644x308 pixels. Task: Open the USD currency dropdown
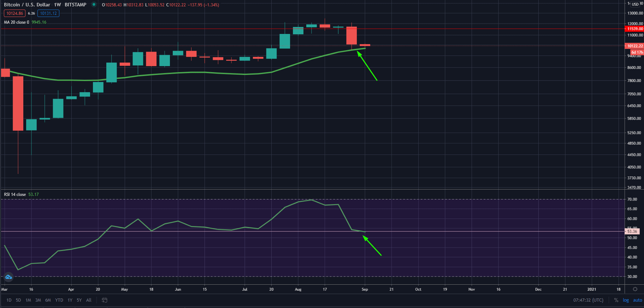635,4
